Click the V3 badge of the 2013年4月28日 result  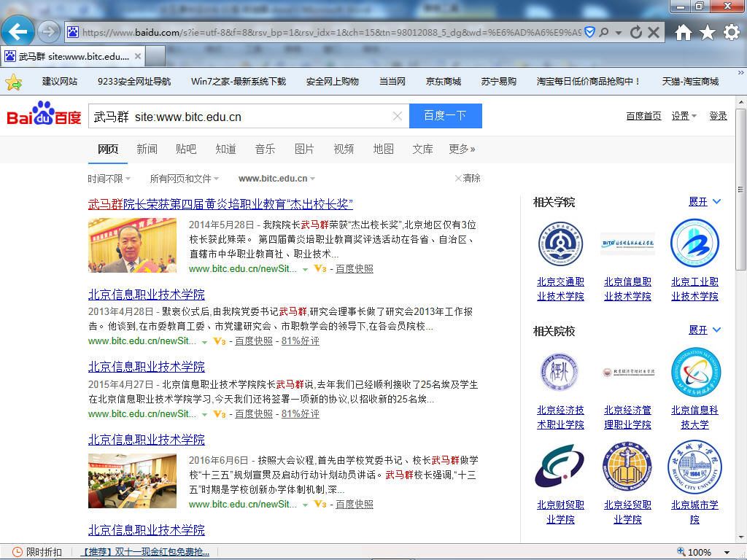coord(219,341)
